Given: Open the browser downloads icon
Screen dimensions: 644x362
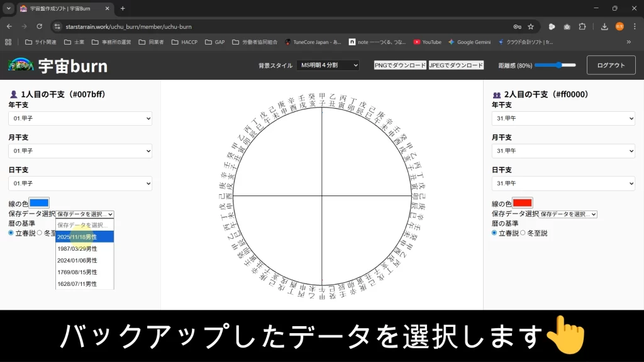Looking at the screenshot, I should 604,26.
